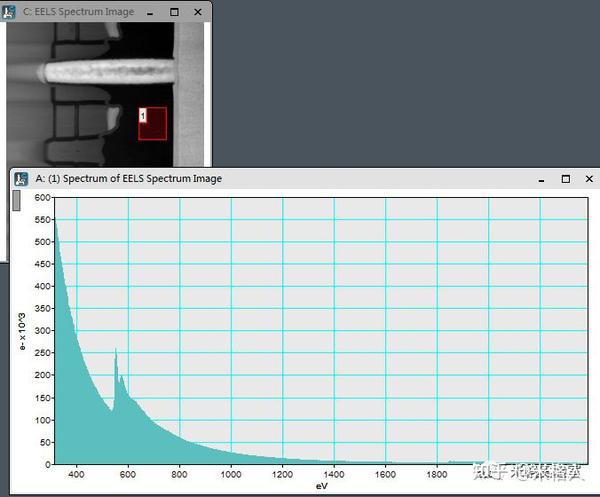Close the Spectrum of EELS Spectrum Image window

click(x=589, y=179)
